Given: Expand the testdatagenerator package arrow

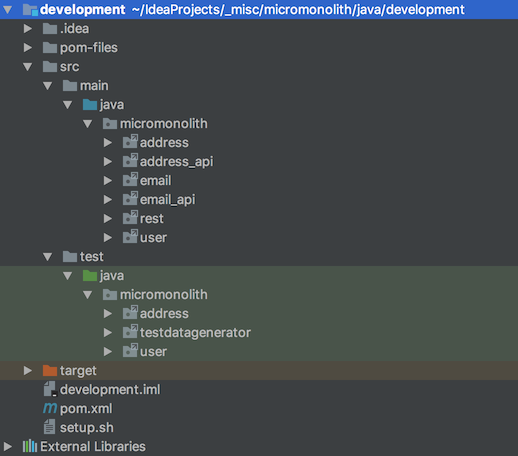Looking at the screenshot, I should (108, 332).
